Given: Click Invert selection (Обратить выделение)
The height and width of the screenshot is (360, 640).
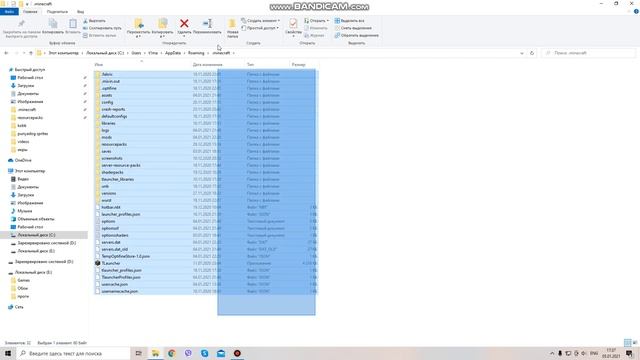Looking at the screenshot, I should pyautogui.click(x=356, y=36).
